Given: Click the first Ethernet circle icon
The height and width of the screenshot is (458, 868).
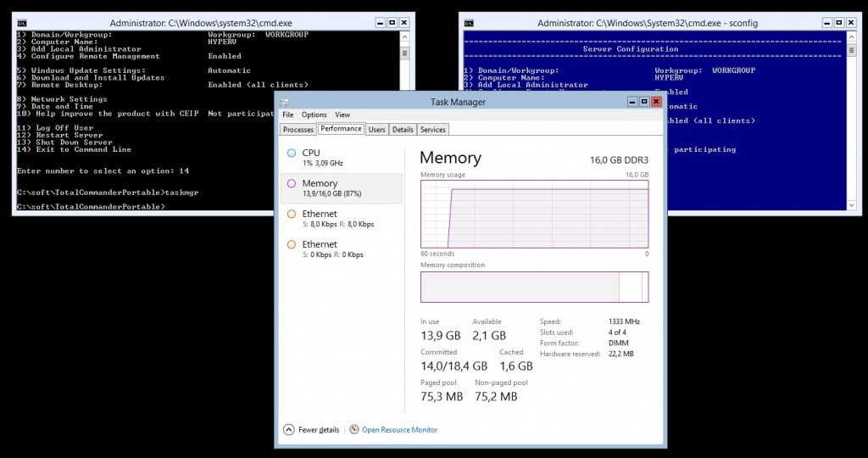Looking at the screenshot, I should tap(292, 215).
